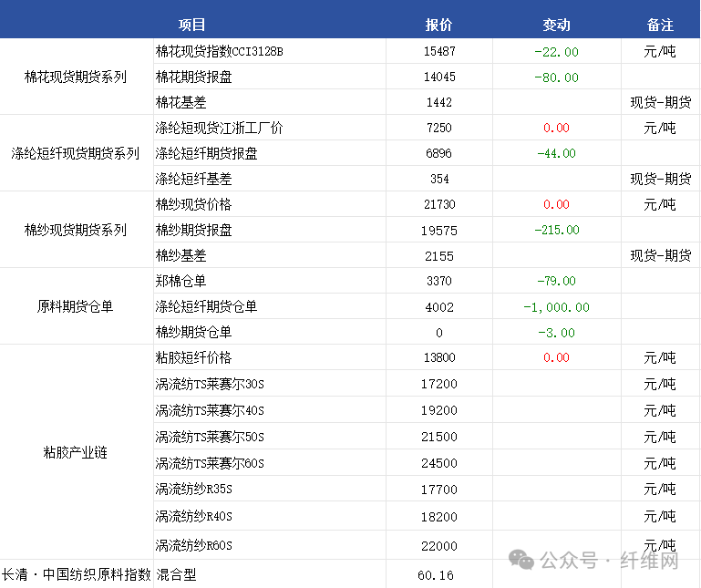
Task: Click the 棉花基差 row label
Action: (181, 102)
